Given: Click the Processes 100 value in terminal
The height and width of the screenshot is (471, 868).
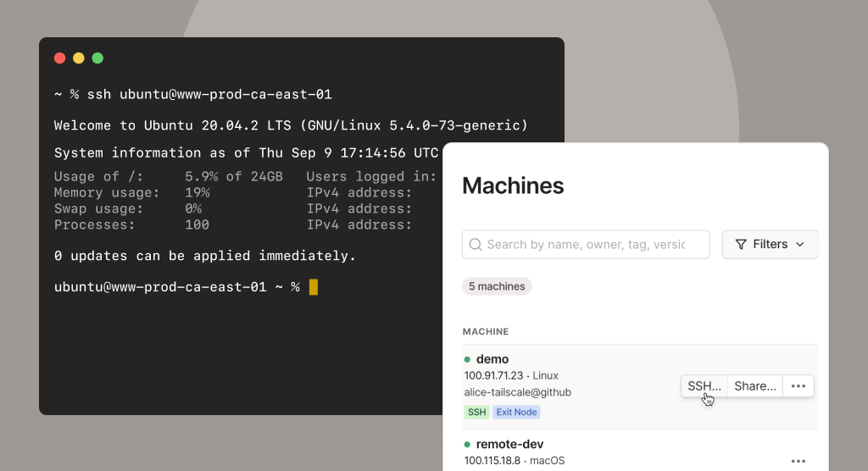Looking at the screenshot, I should pyautogui.click(x=197, y=224).
